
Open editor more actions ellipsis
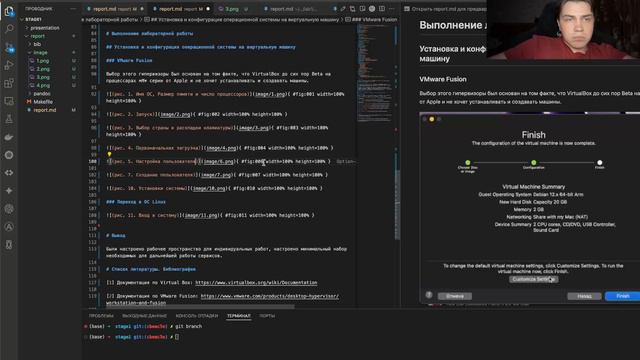point(391,9)
